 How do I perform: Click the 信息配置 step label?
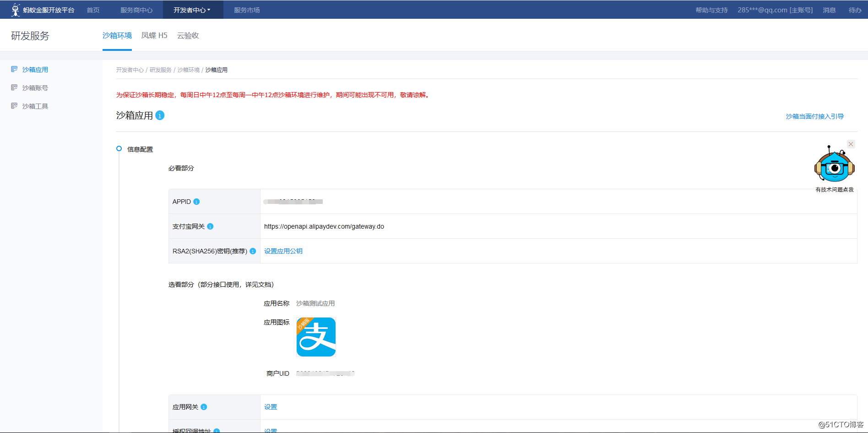[140, 149]
